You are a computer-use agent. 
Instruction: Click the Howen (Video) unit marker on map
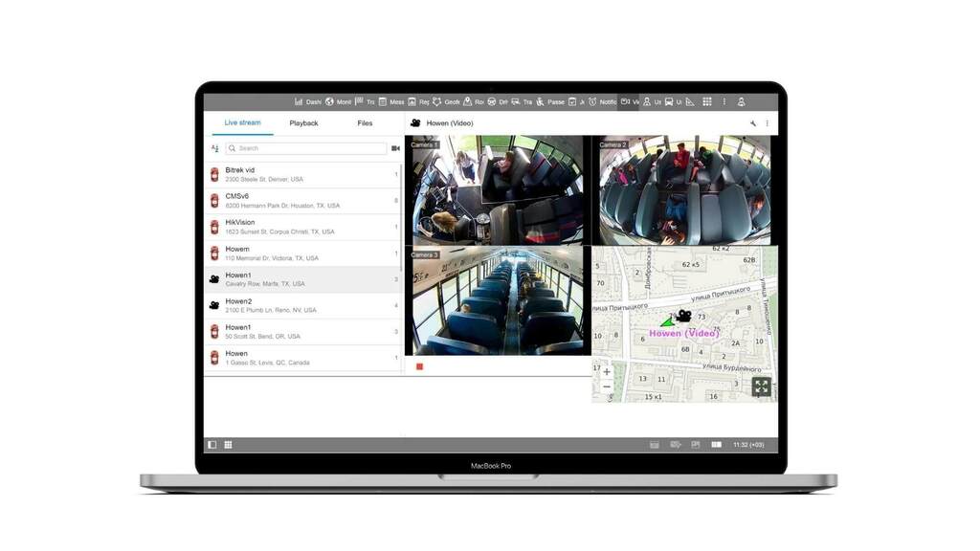tap(683, 316)
